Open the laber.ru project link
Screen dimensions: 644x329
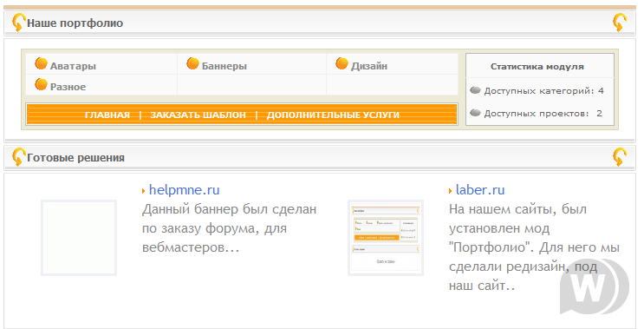pyautogui.click(x=480, y=190)
